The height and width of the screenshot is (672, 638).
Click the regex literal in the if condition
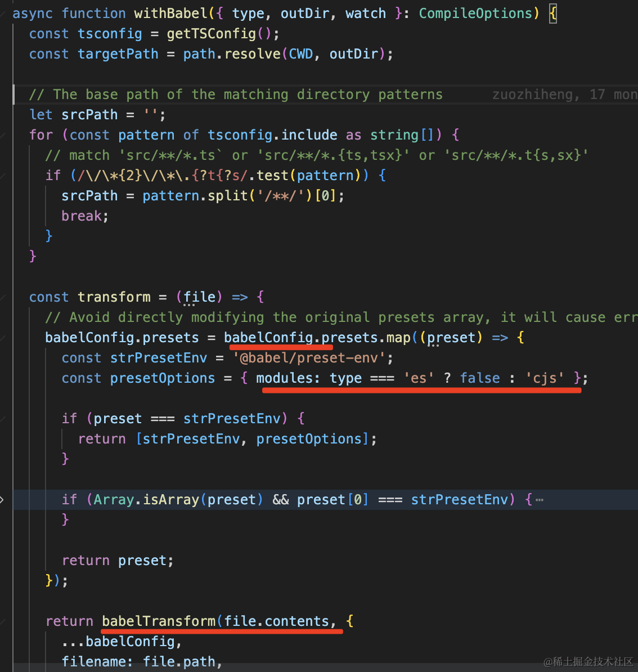163,176
